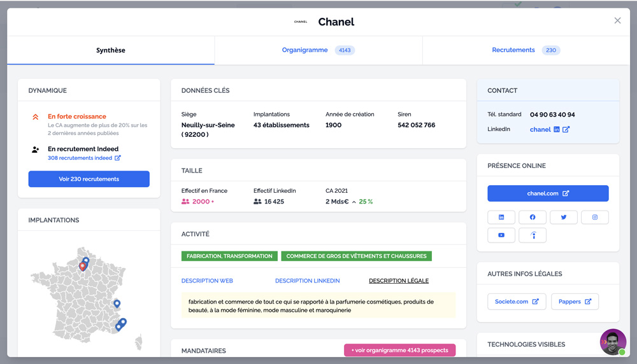This screenshot has height=364, width=637.
Task: Click the red map pin on the France map
Action: point(82,266)
